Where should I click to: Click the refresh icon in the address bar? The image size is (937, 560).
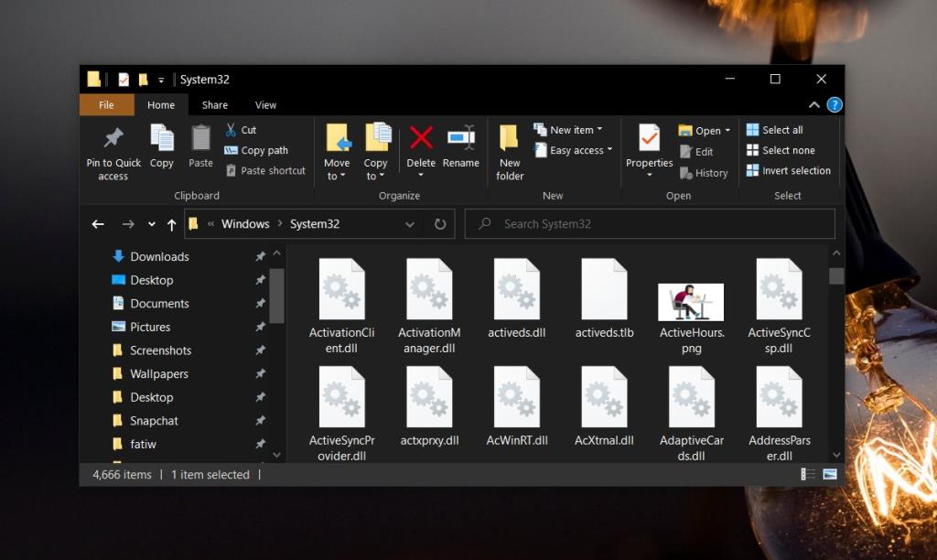[x=439, y=223]
